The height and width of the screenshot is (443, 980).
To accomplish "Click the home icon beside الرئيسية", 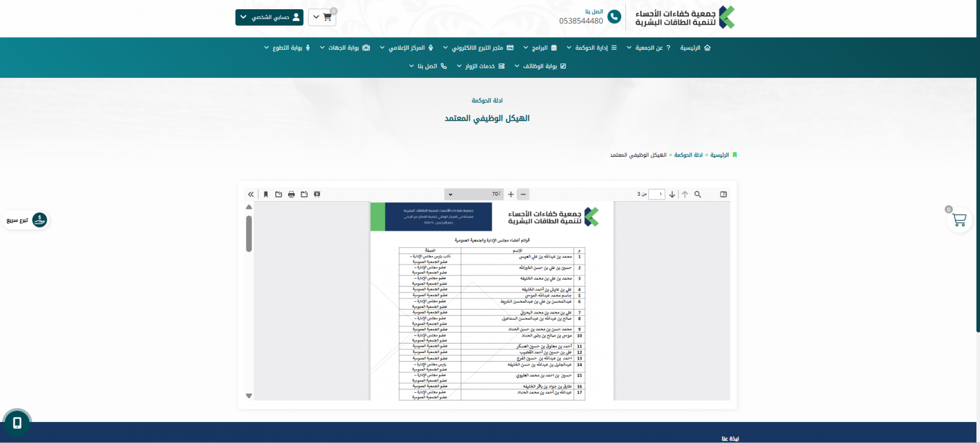I will point(707,48).
